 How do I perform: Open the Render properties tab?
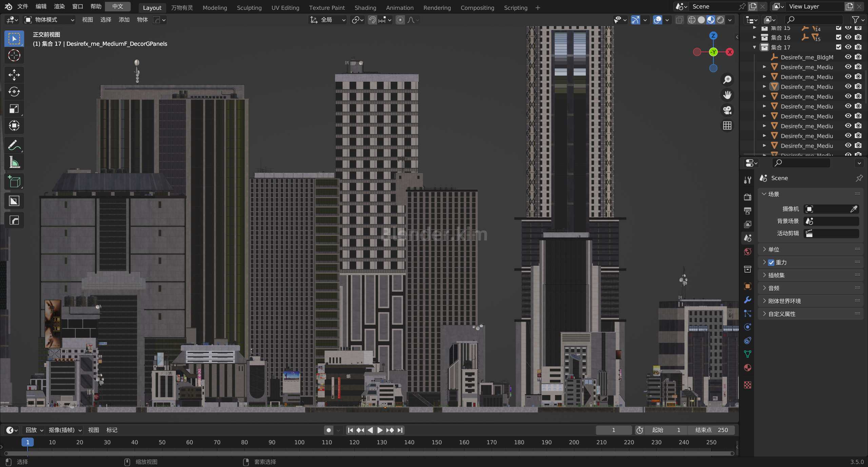[748, 197]
